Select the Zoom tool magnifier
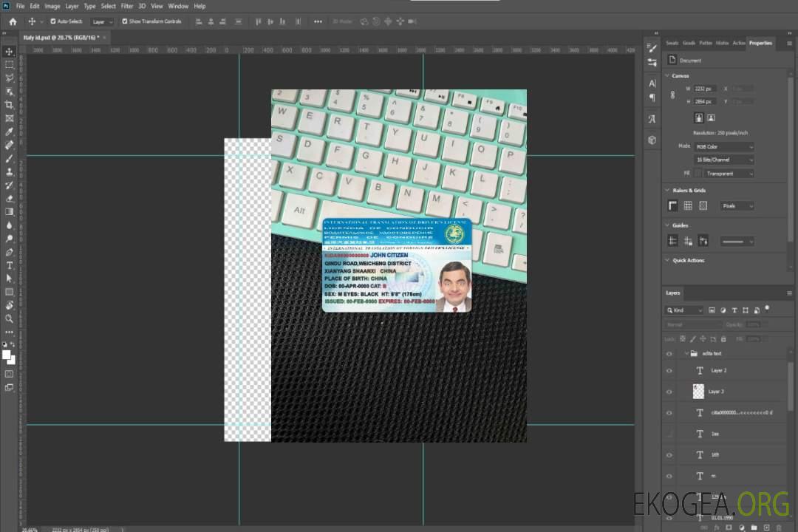Screen dimensions: 798x532 [x=10, y=318]
